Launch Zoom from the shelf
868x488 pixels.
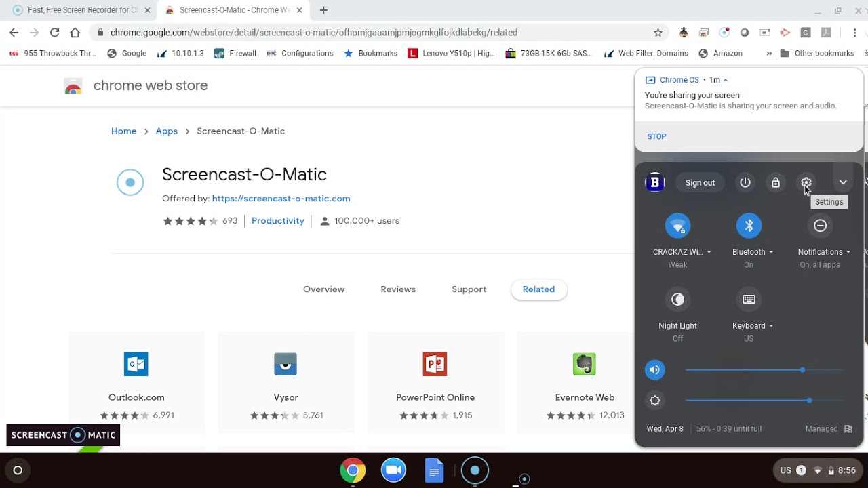click(393, 470)
